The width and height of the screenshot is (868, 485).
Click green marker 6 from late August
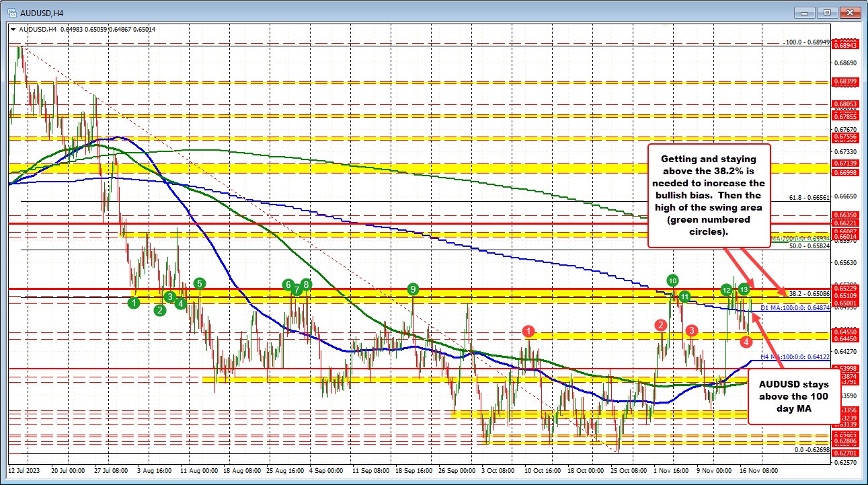point(288,285)
